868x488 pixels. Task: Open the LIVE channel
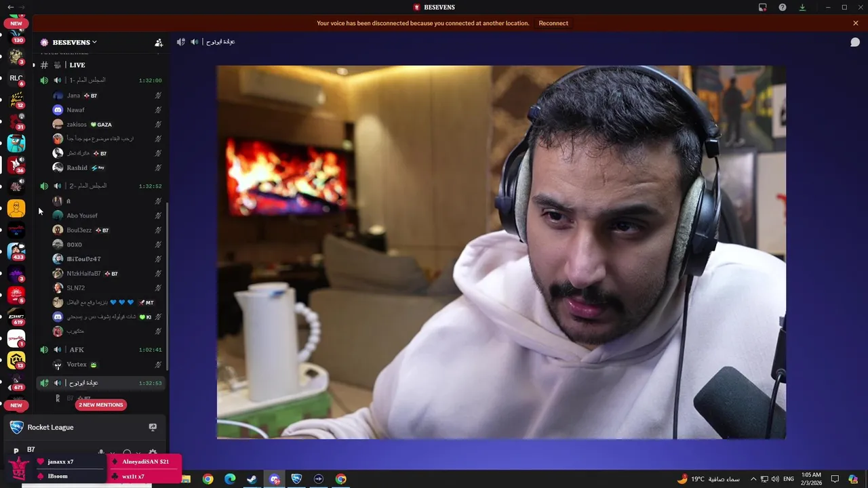(x=100, y=65)
